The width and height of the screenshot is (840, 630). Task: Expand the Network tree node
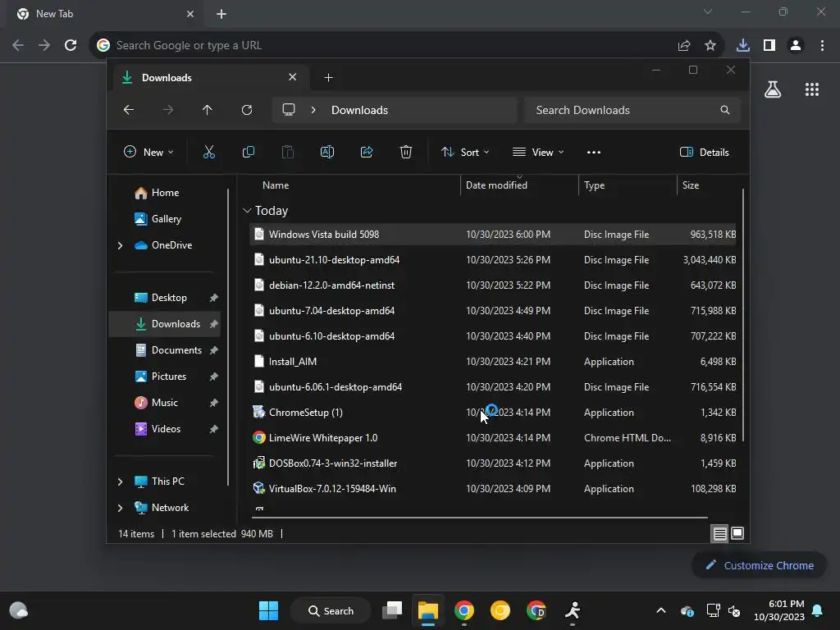click(120, 508)
